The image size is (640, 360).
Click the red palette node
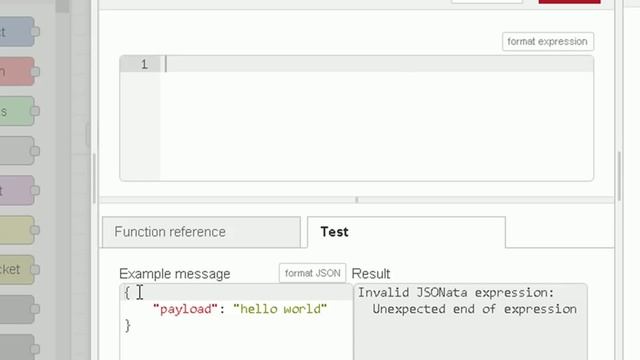pos(18,71)
